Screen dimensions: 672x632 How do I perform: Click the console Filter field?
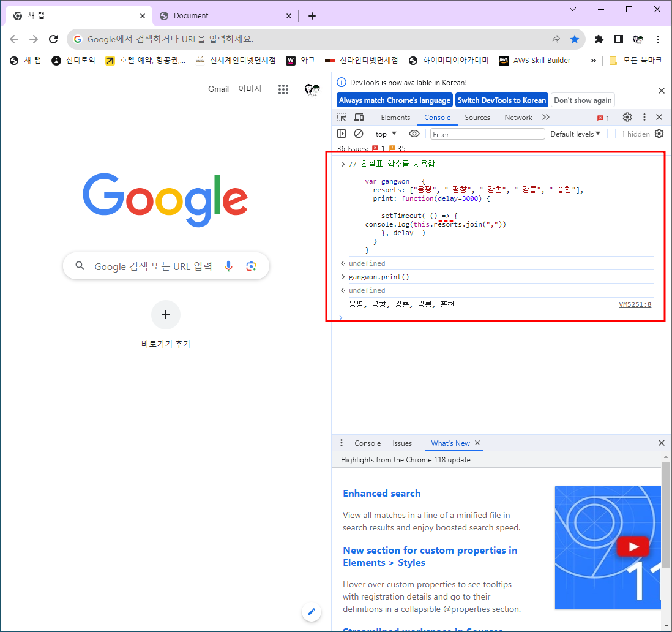click(487, 134)
